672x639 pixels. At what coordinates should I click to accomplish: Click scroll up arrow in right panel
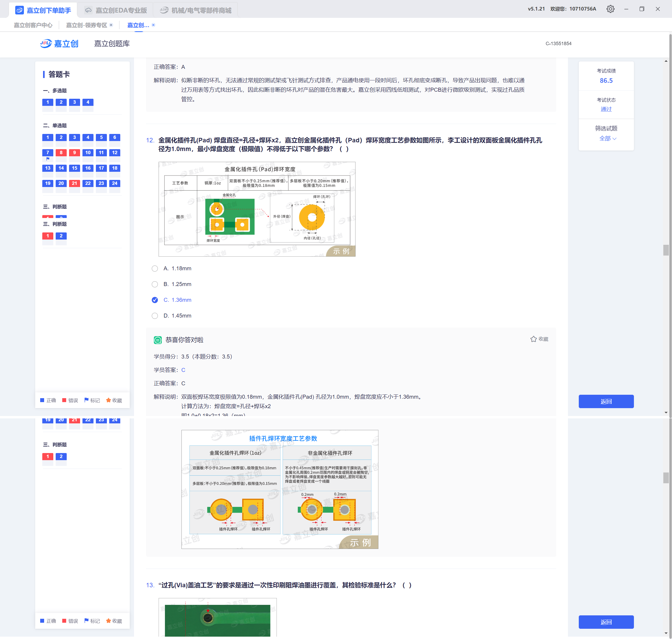tap(665, 61)
